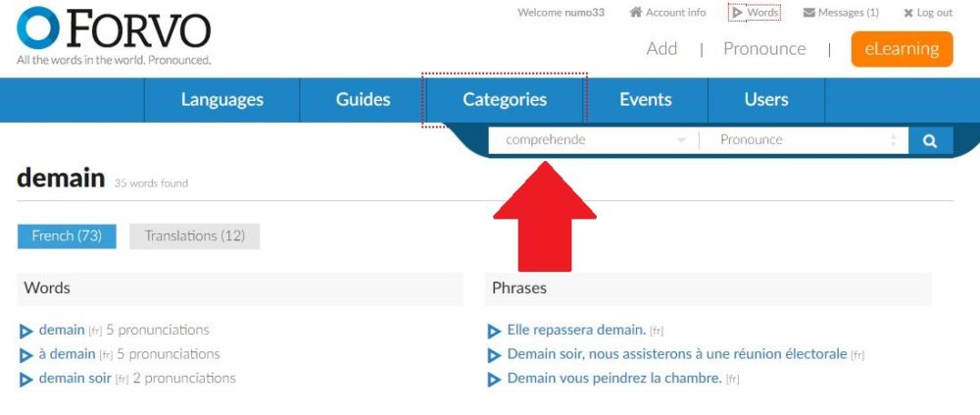Image resolution: width=980 pixels, height=415 pixels.
Task: Click the magnifier search button
Action: click(930, 140)
